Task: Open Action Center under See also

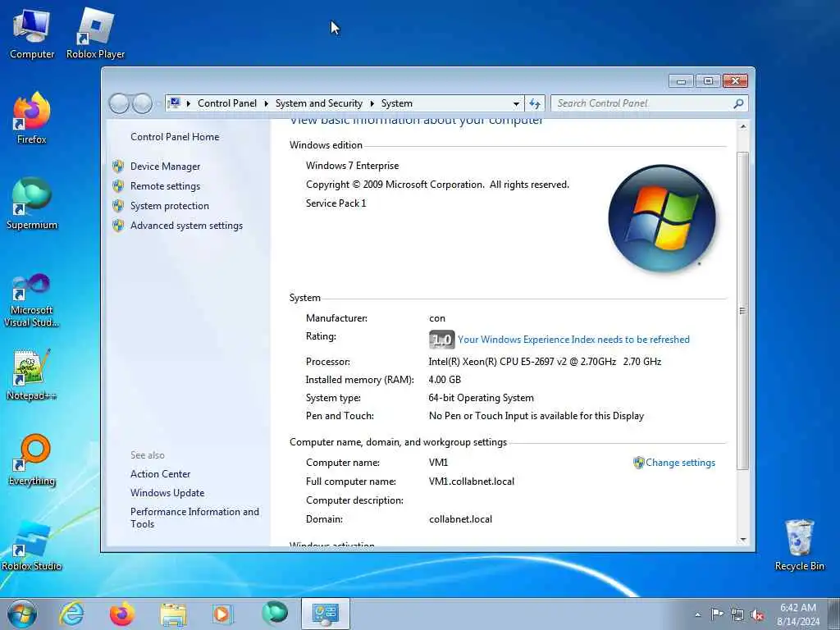Action: pos(160,474)
